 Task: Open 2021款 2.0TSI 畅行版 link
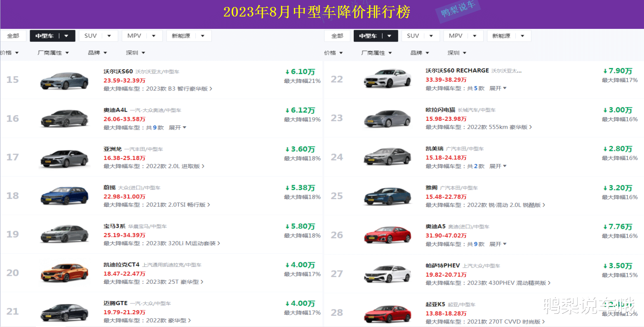pyautogui.click(x=178, y=205)
